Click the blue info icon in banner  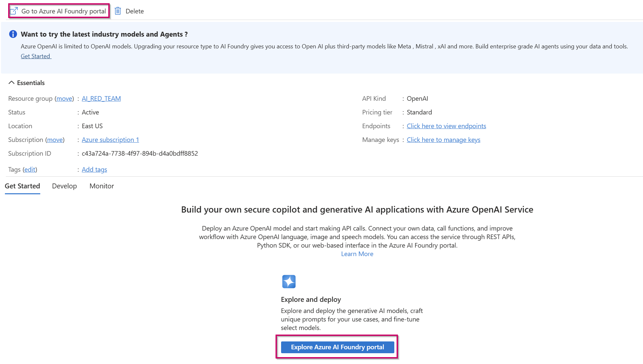[x=13, y=34]
